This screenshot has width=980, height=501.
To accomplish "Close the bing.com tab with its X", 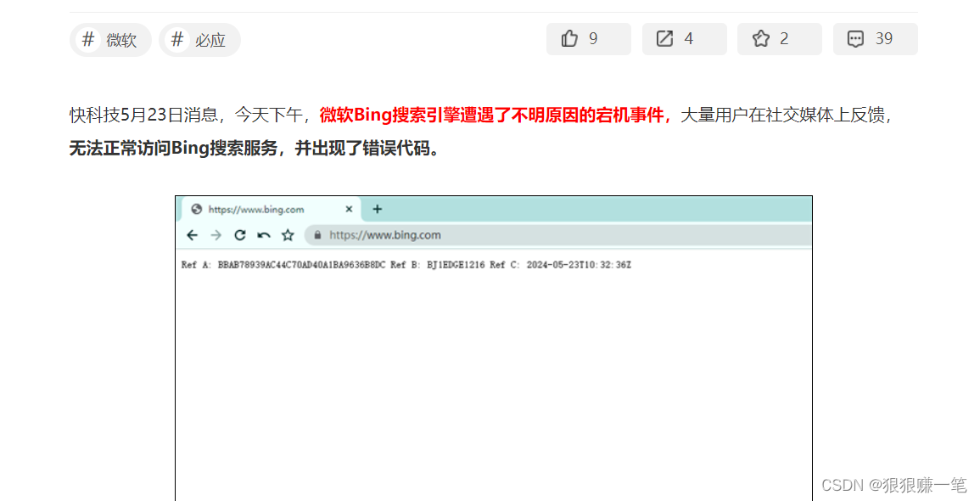I will tap(349, 207).
